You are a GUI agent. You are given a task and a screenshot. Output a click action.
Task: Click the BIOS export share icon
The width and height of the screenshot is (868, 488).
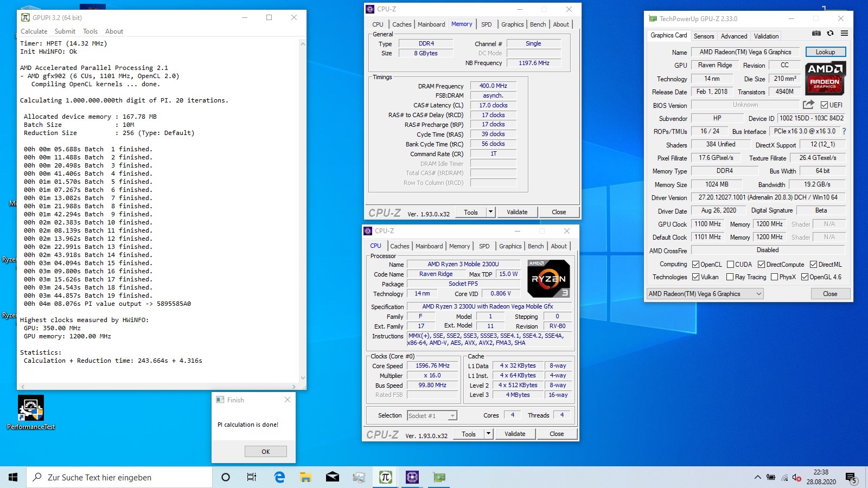(x=808, y=105)
